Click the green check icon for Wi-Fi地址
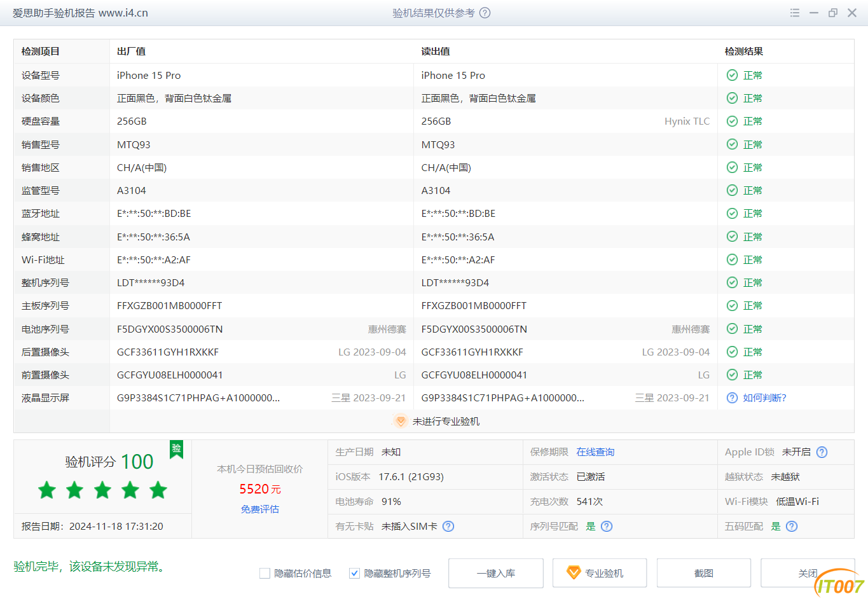This screenshot has height=601, width=868. click(732, 259)
